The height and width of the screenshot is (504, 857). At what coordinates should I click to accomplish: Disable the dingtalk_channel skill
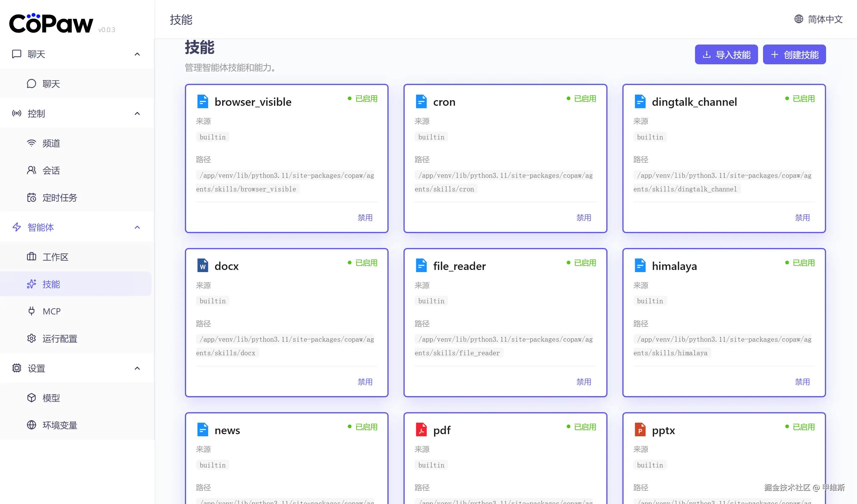tap(802, 218)
